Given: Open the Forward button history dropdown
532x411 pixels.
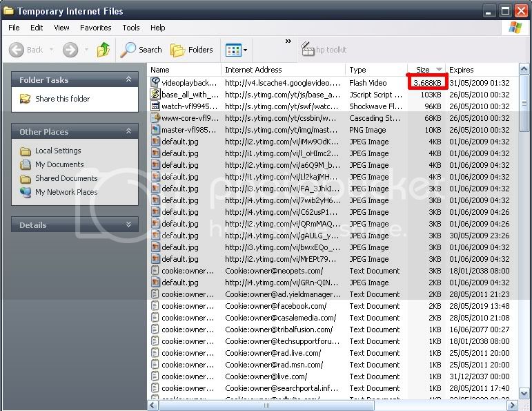Looking at the screenshot, I should click(86, 50).
